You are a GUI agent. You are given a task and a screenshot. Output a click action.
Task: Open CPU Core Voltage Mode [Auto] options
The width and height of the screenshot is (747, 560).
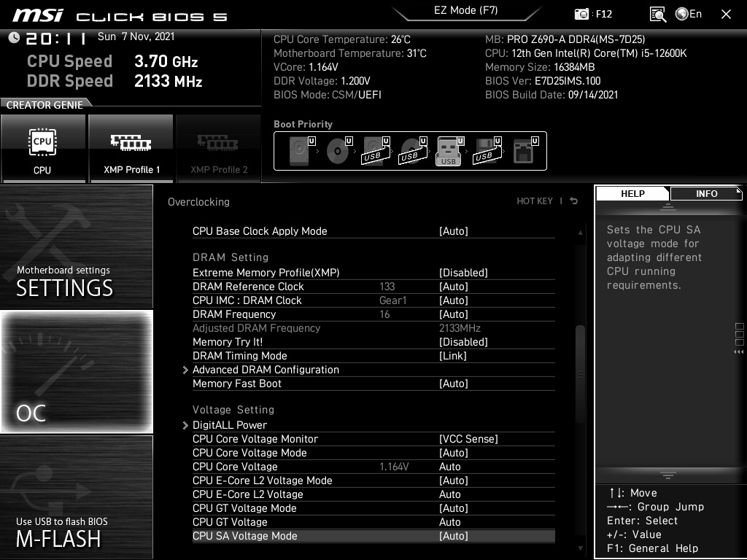coord(373,452)
